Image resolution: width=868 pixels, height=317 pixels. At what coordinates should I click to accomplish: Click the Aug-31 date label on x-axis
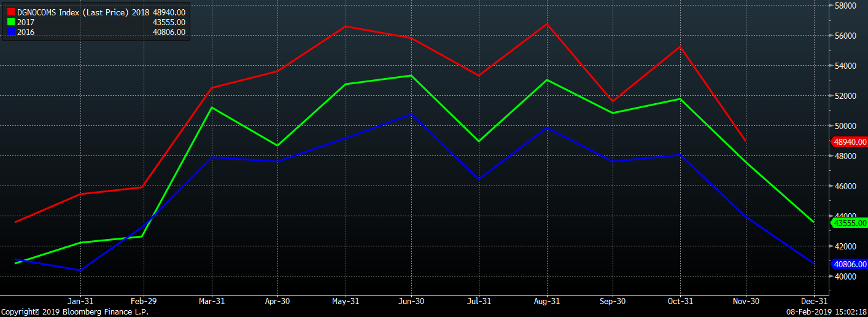pyautogui.click(x=546, y=301)
